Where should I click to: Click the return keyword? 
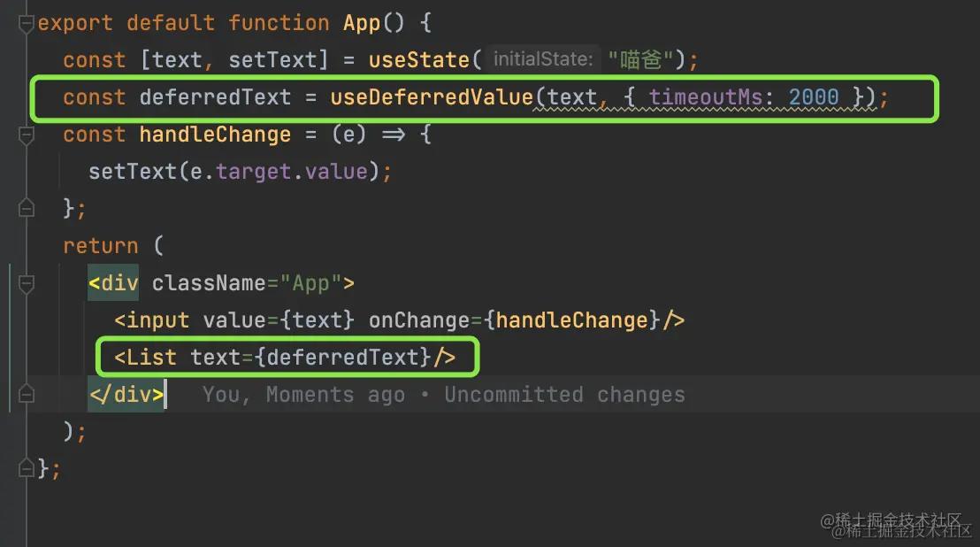point(101,246)
